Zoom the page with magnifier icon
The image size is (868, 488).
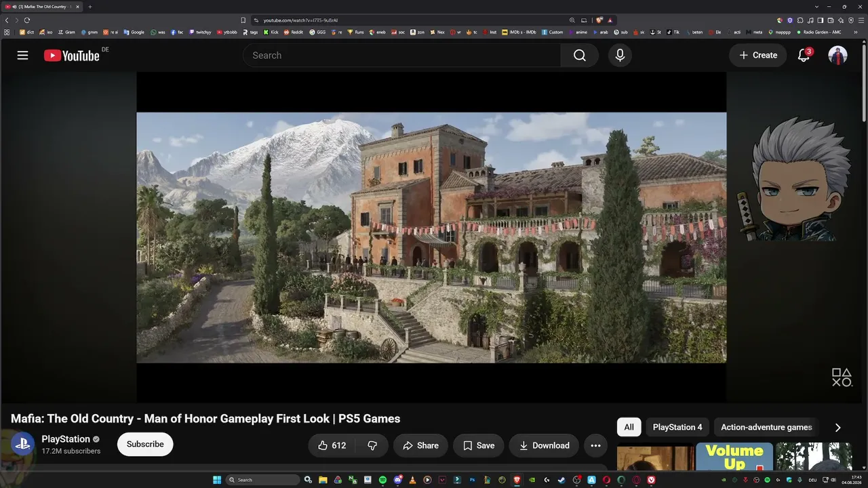572,20
